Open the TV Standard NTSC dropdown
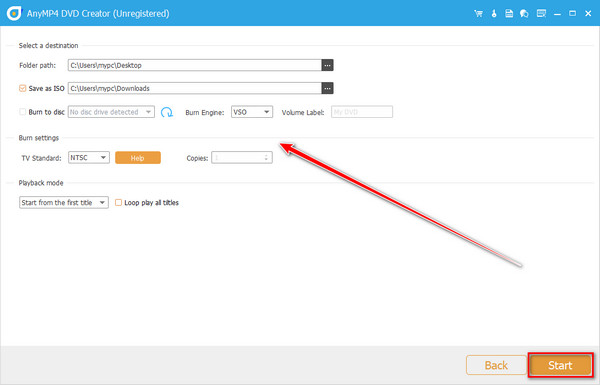The width and height of the screenshot is (600, 385). 89,158
